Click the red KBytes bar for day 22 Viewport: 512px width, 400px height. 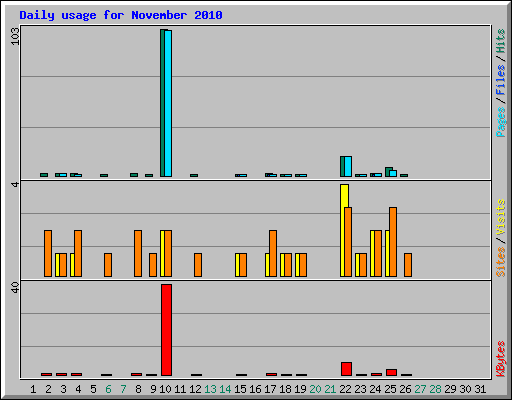[x=346, y=369]
